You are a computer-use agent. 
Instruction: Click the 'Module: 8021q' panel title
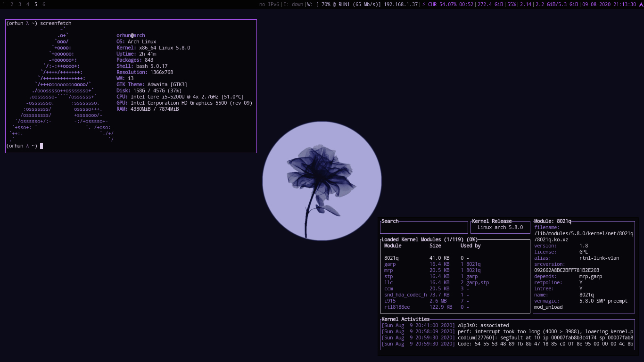pos(553,221)
